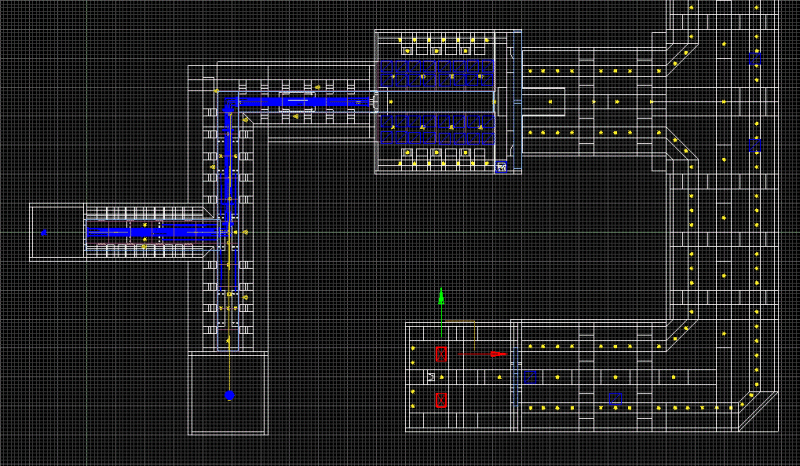Click the blue strip in the left side branch
Image resolution: width=800 pixels, height=466 pixels.
point(150,232)
